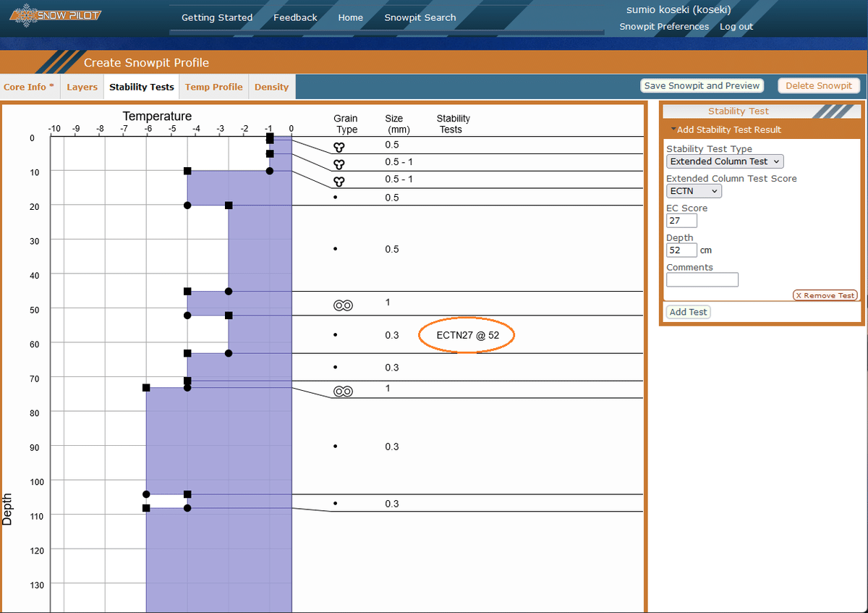
Task: Select the Stability Tests tab
Action: [142, 87]
